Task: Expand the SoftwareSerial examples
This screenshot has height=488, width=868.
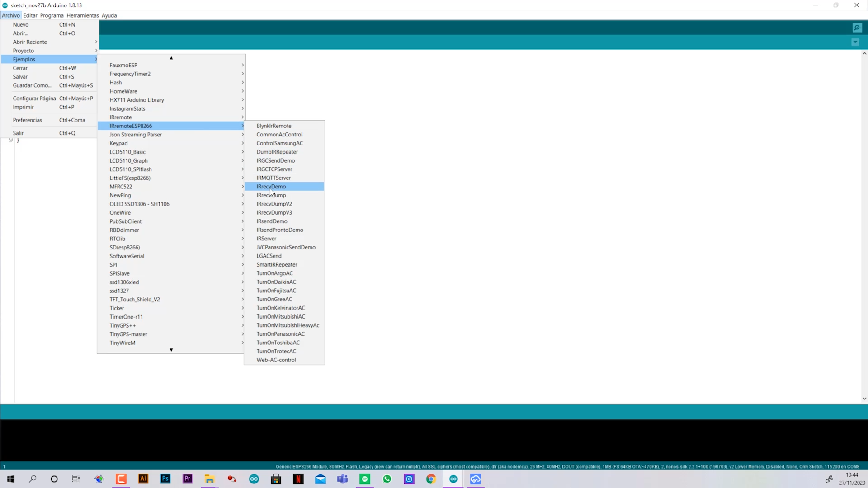Action: [x=171, y=256]
